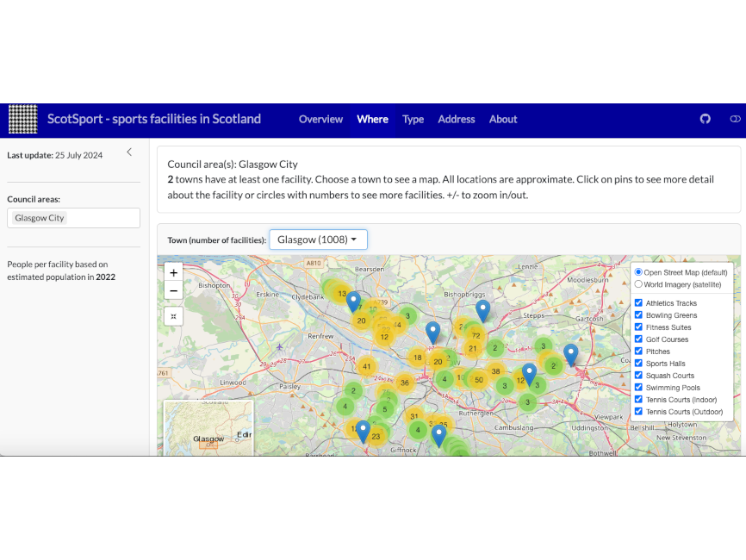
Task: Switch to the Where tab
Action: (372, 120)
